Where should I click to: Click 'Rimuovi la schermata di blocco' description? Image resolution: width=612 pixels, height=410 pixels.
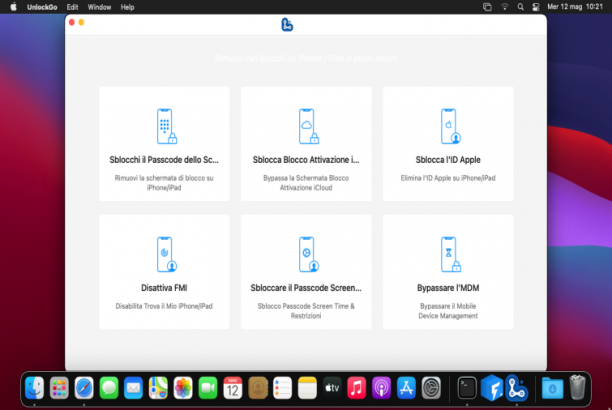(x=164, y=183)
